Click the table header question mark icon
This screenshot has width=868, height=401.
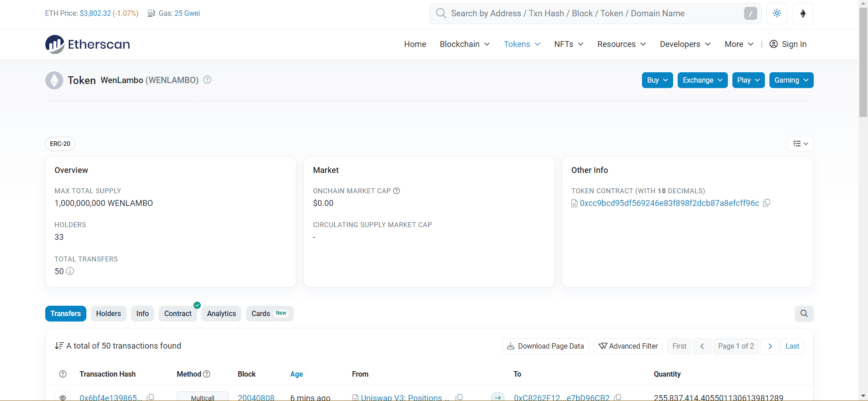pyautogui.click(x=63, y=374)
